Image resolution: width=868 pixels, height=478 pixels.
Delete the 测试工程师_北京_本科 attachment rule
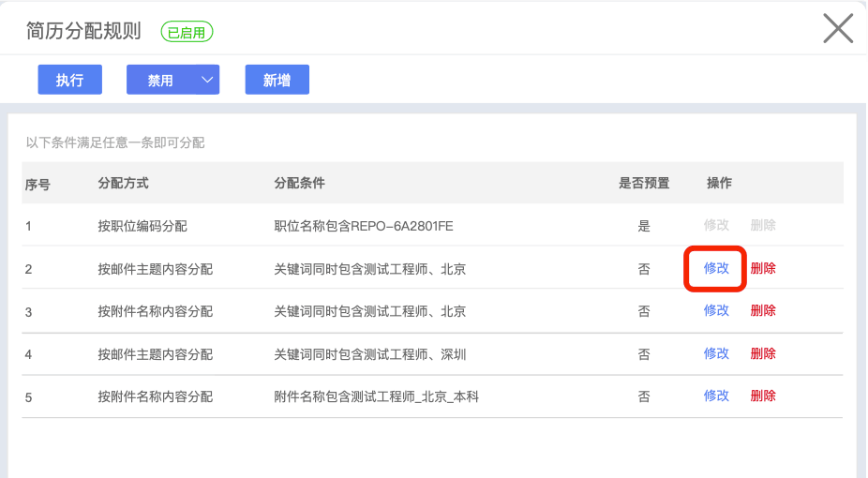pos(763,396)
